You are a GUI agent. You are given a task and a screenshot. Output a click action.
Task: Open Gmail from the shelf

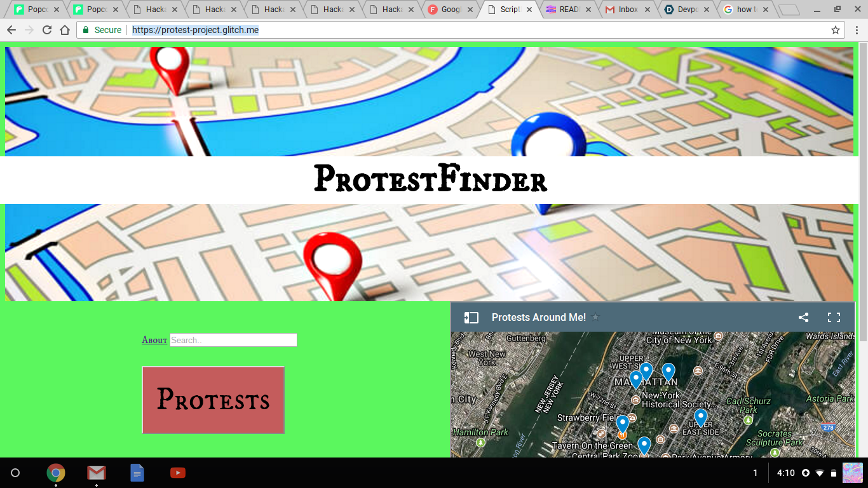97,473
